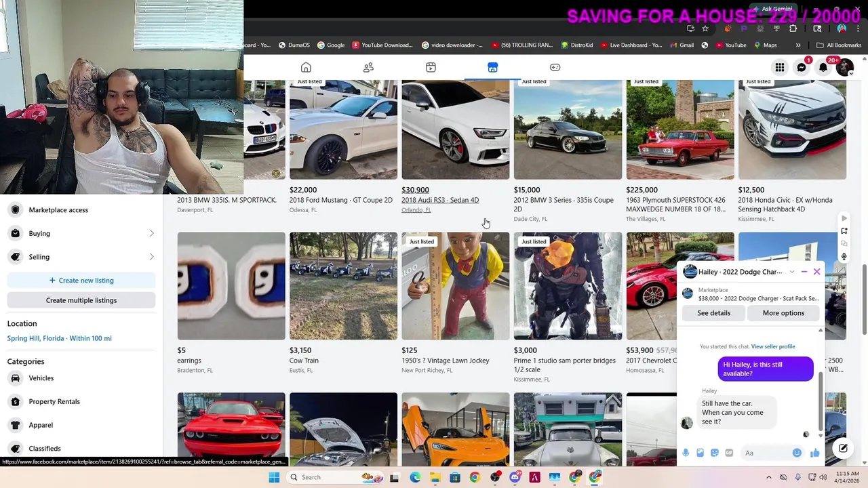Image resolution: width=868 pixels, height=488 pixels.
Task: Change location Spring Hill, Florida link
Action: (x=60, y=338)
